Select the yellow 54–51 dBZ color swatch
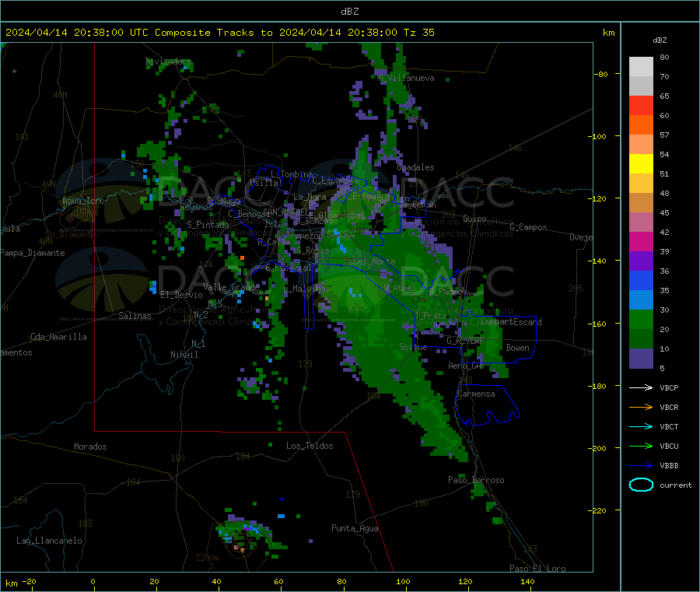This screenshot has height=592, width=700. click(641, 164)
